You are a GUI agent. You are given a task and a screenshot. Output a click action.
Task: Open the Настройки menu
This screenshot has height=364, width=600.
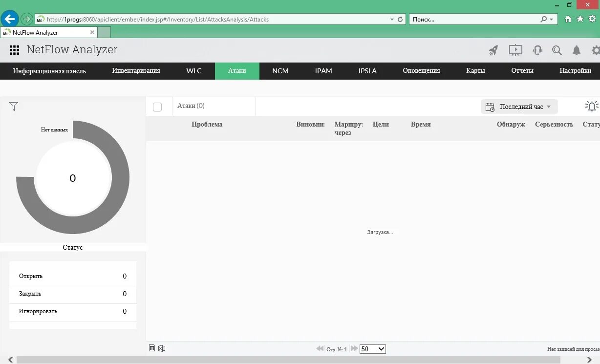click(575, 71)
